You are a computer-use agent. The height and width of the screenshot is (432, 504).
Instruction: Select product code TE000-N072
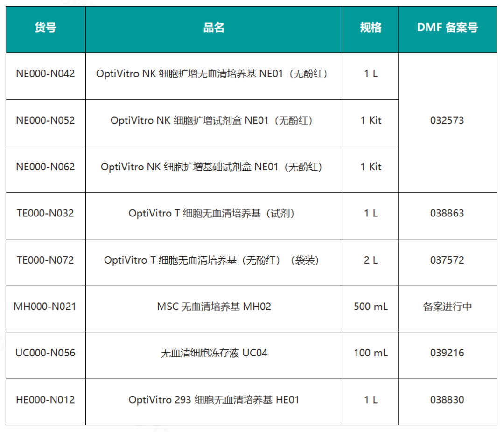tap(46, 260)
